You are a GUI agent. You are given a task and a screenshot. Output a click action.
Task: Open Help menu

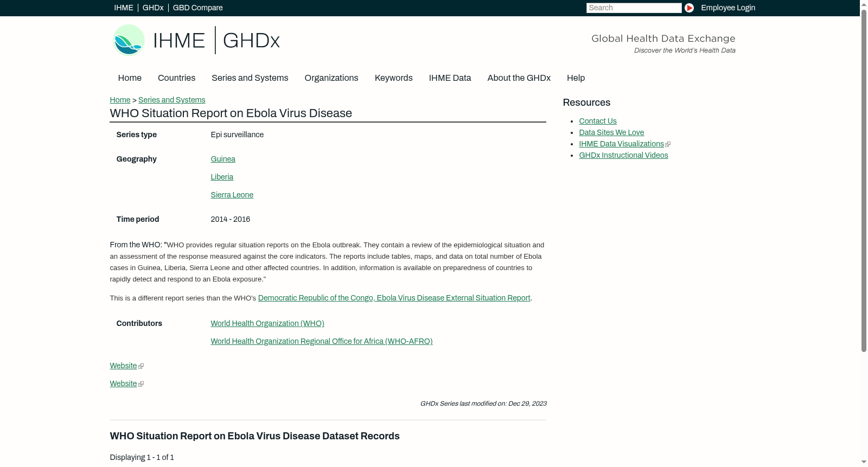point(576,78)
